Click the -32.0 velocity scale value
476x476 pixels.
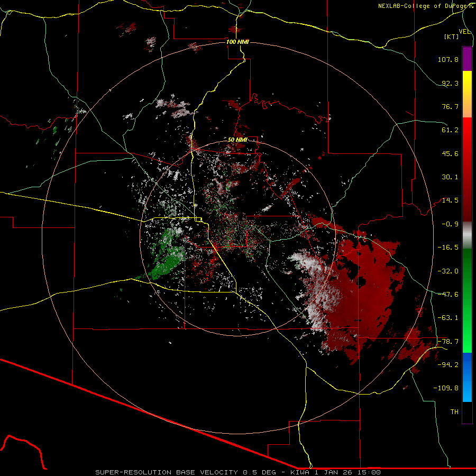point(448,271)
